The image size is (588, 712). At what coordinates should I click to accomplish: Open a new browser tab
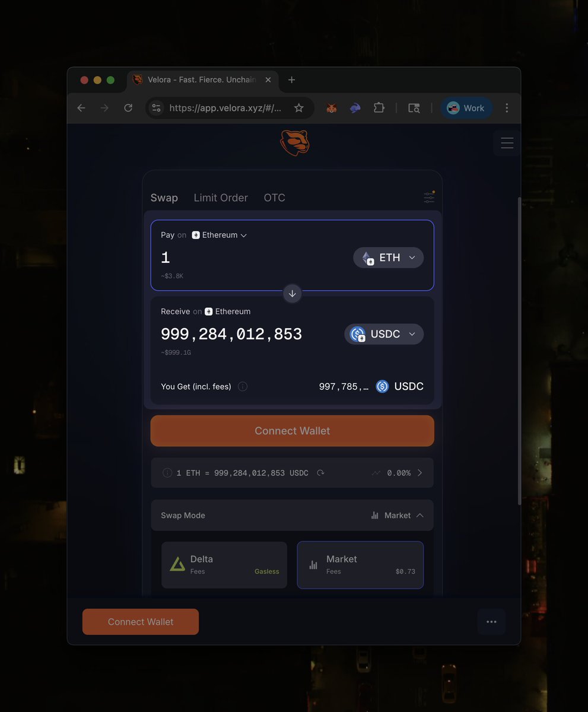291,80
